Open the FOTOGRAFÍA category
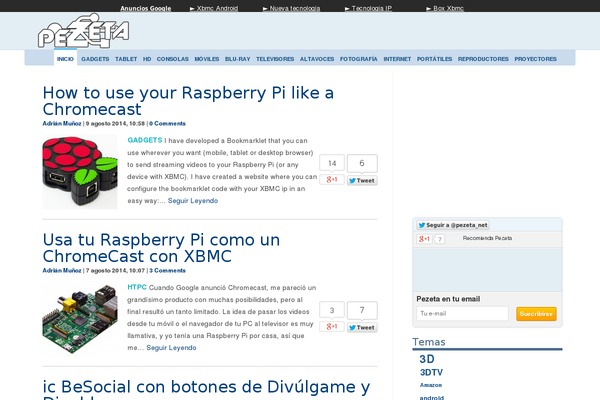The image size is (600, 400). 359,59
